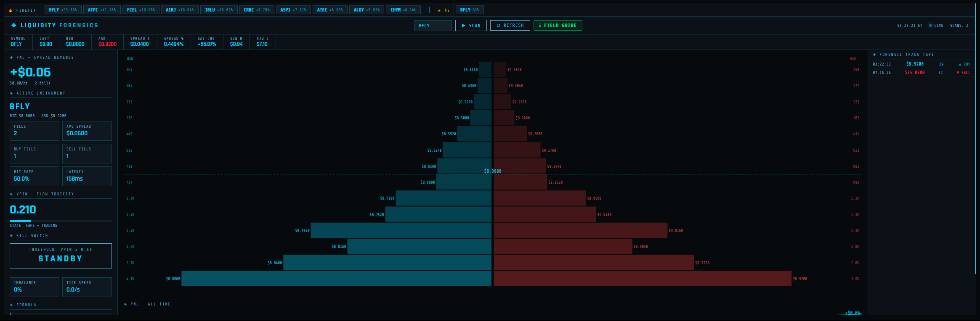Click the +$0.06 spread revenue value
Viewport: 980px width, 321px height.
(x=30, y=72)
